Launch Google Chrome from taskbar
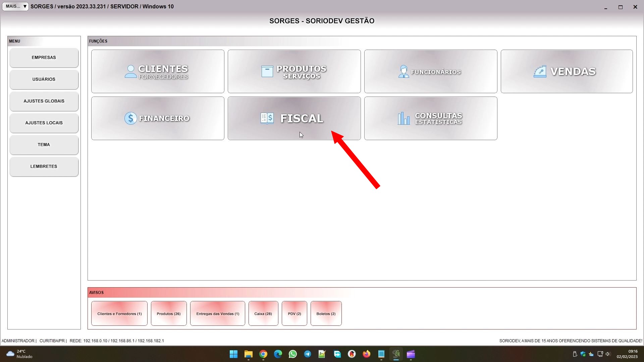644x362 pixels. (x=263, y=354)
